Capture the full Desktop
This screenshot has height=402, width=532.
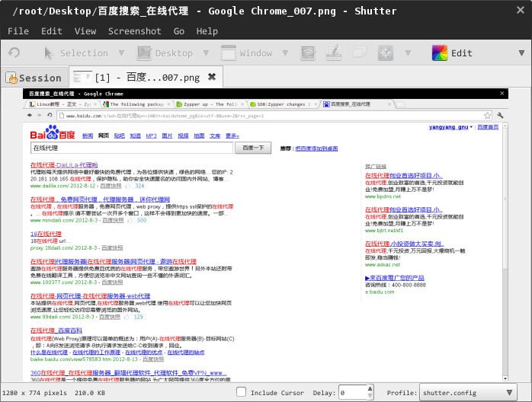pos(165,53)
